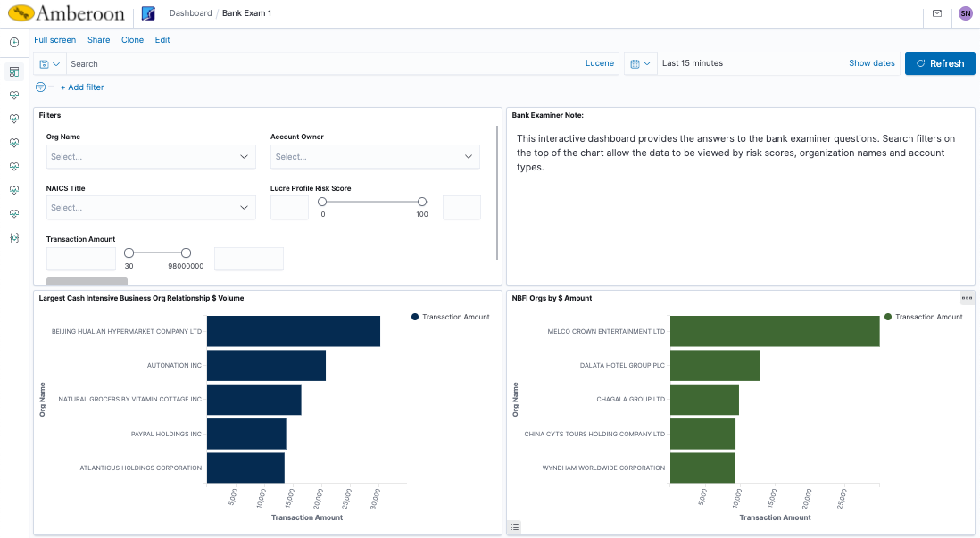Click the Full screen menu item

coord(55,40)
